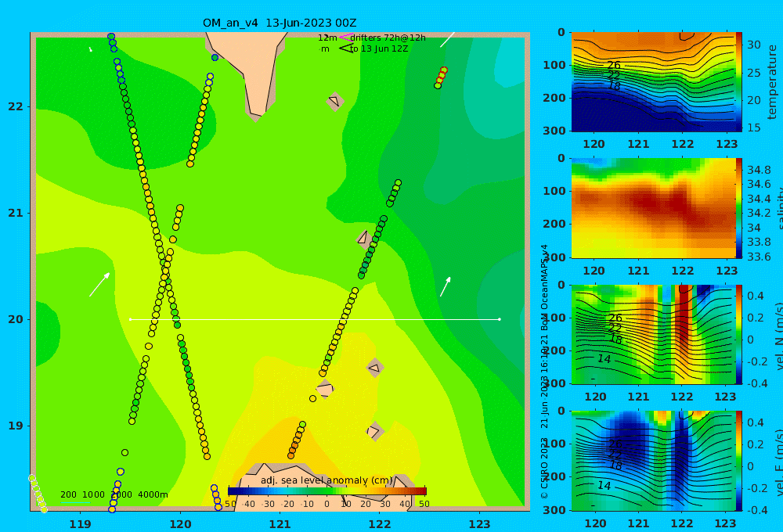Click longitude label "119" on the main map
The width and height of the screenshot is (783, 532).
click(x=80, y=524)
